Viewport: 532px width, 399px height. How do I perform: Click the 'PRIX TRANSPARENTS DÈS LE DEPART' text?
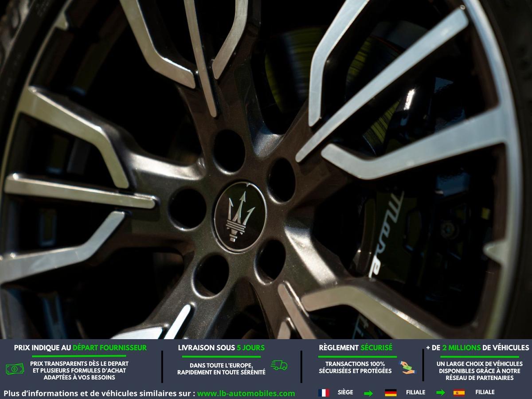click(79, 364)
